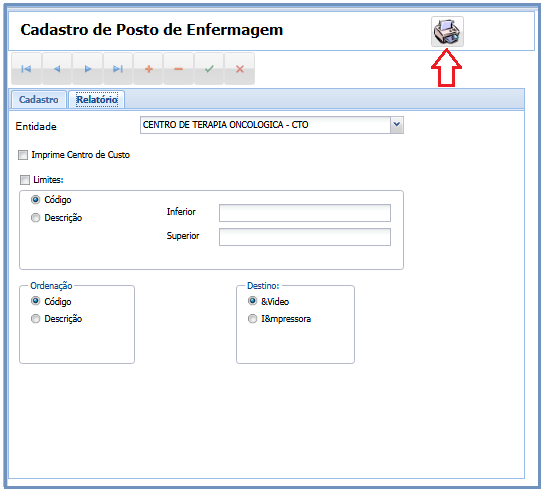Screen dimensions: 546x495
Task: Cancel edit with red X icon
Action: point(240,69)
